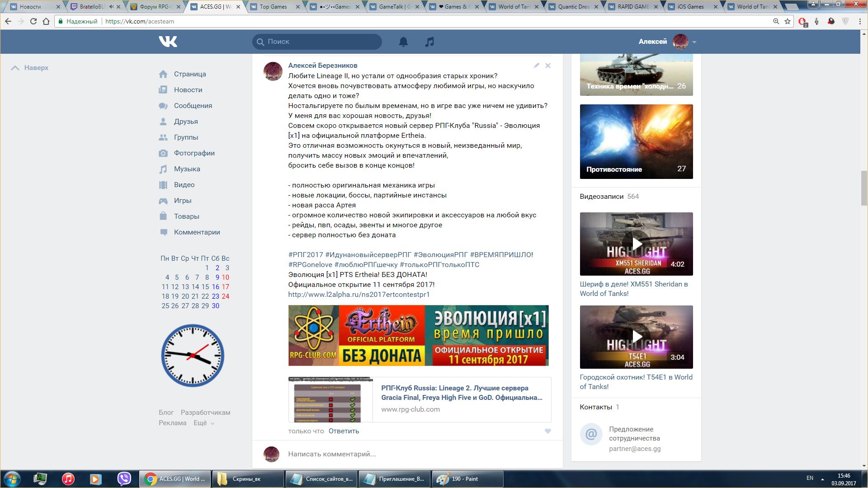Show hidden system tray icons

(822, 479)
